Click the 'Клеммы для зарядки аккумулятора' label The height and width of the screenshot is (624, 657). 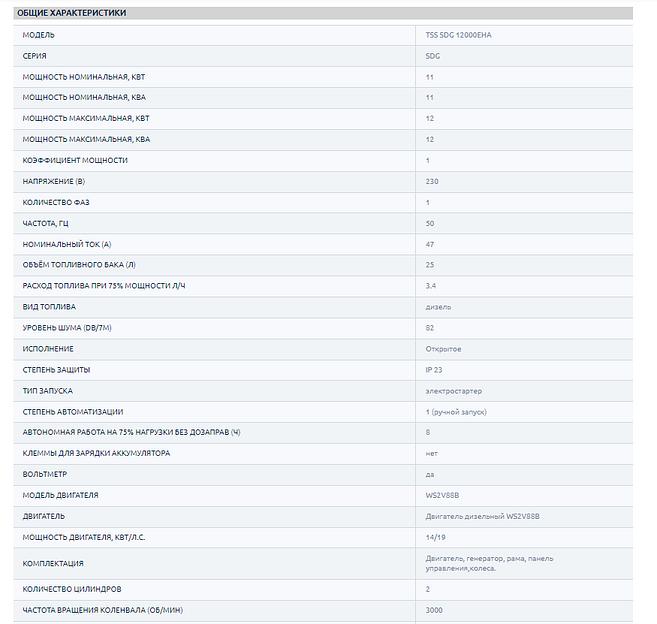tap(96, 453)
